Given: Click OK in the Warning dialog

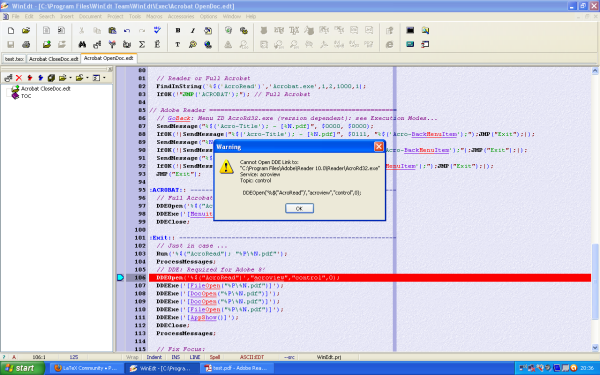Looking at the screenshot, I should [x=299, y=208].
